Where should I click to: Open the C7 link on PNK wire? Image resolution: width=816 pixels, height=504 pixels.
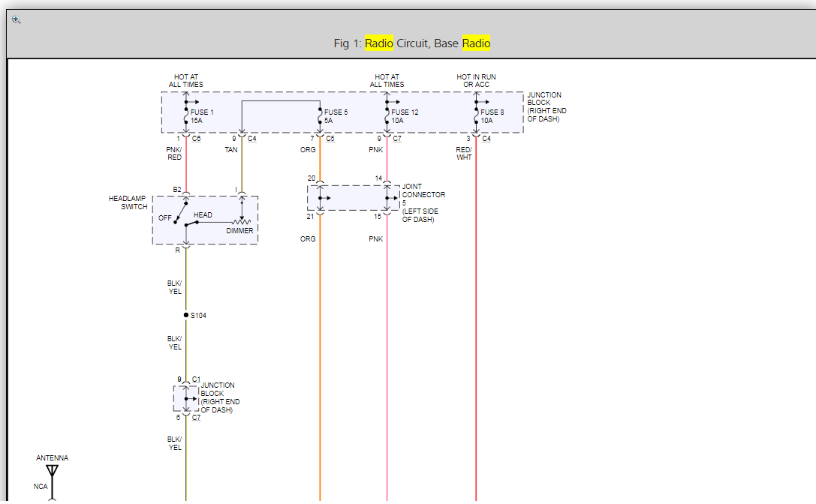[397, 139]
